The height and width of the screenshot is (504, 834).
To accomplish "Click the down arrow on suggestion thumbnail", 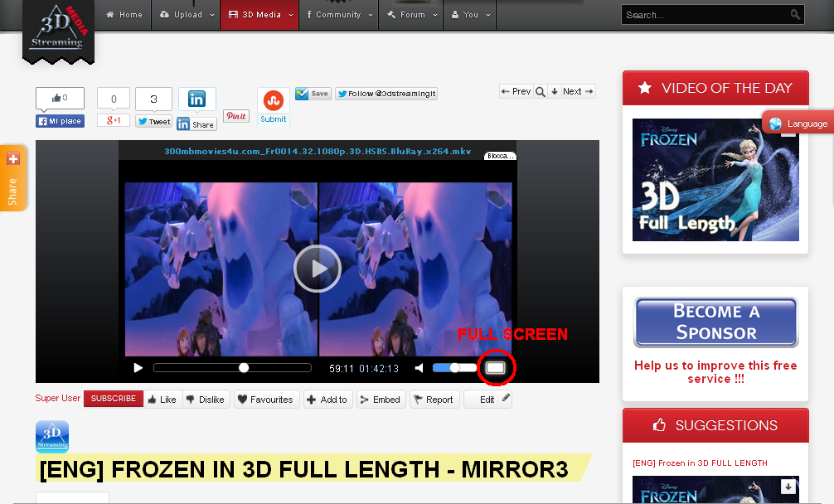I will (x=788, y=487).
